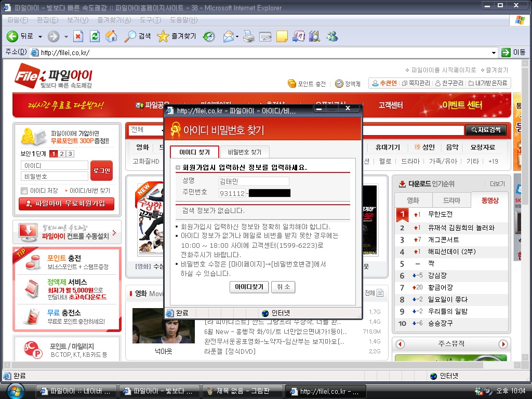Viewport: 532px width, 399px height.
Task: Select security level 1 (보안 1단계)
Action: click(54, 154)
